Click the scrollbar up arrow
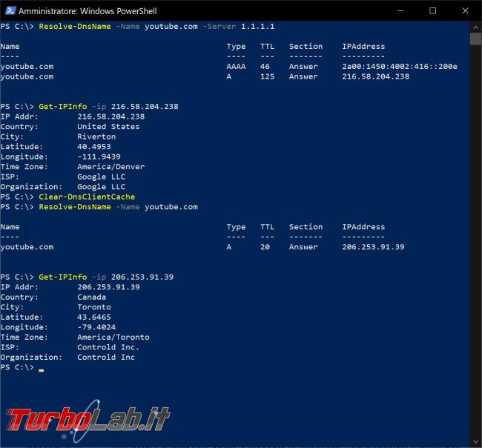 [x=475, y=27]
